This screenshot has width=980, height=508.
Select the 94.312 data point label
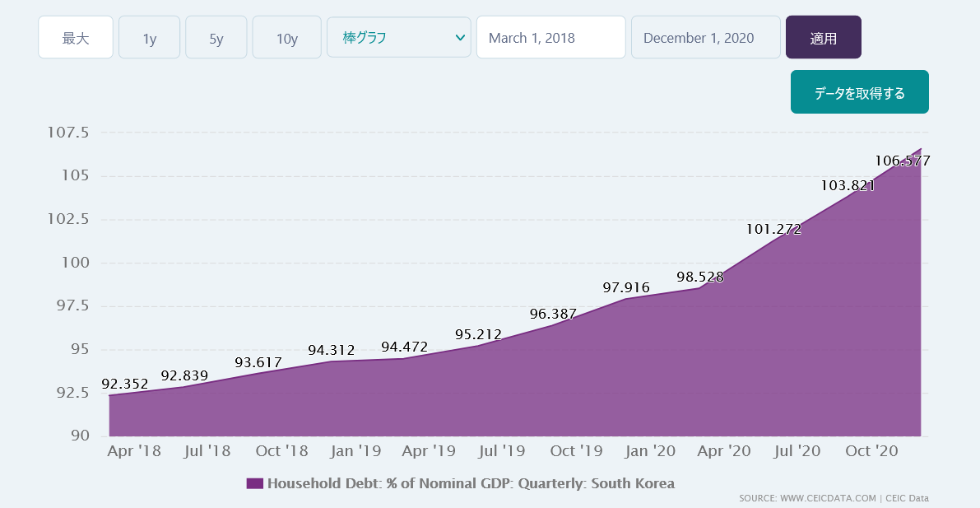(x=331, y=350)
